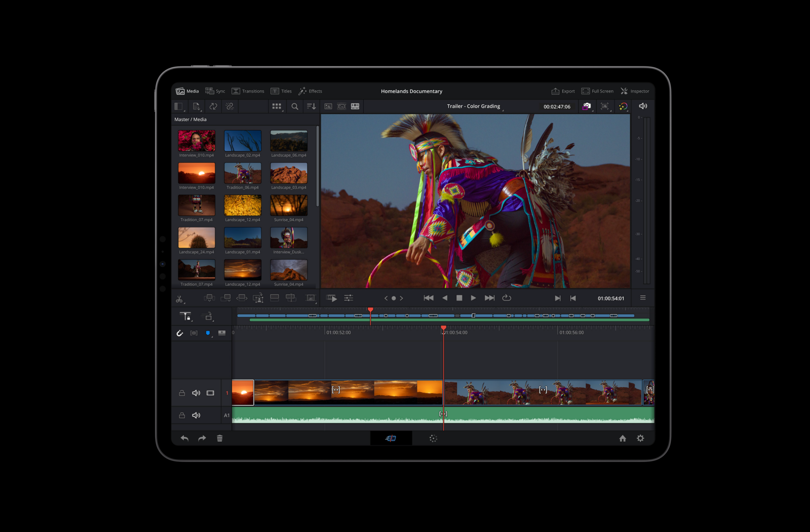Image resolution: width=810 pixels, height=532 pixels.
Task: Click the Export button
Action: tap(563, 91)
